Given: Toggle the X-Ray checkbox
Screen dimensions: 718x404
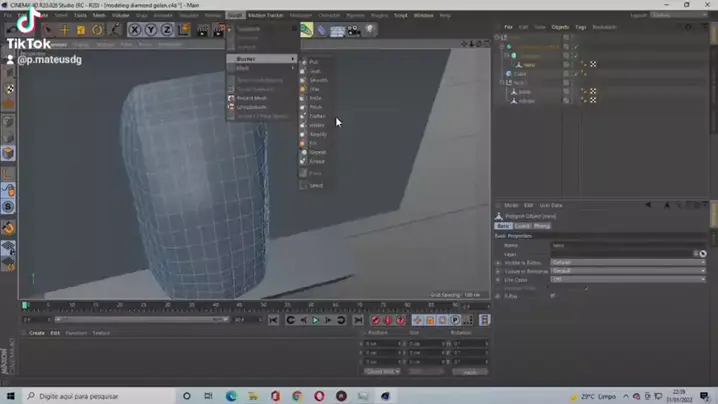Looking at the screenshot, I should 553,296.
